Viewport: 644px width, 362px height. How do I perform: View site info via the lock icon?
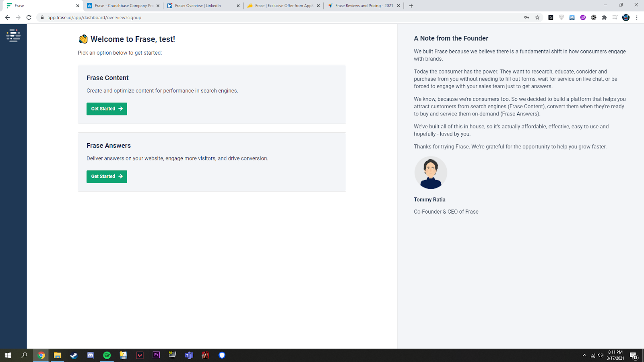pyautogui.click(x=42, y=17)
